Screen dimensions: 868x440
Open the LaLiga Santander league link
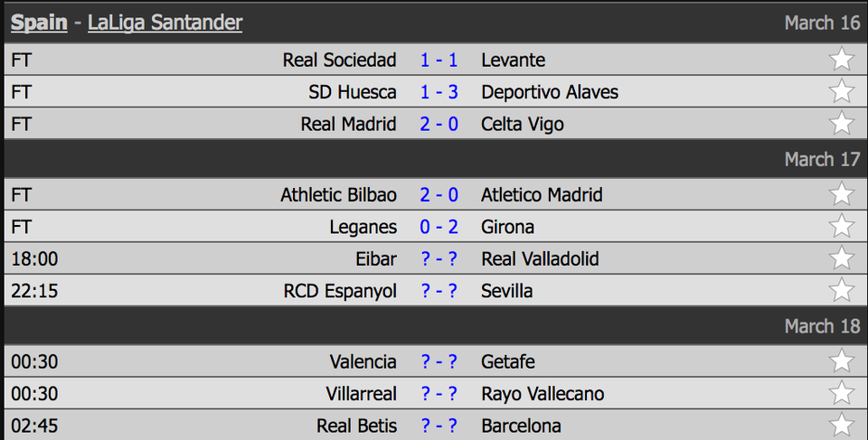coord(165,23)
